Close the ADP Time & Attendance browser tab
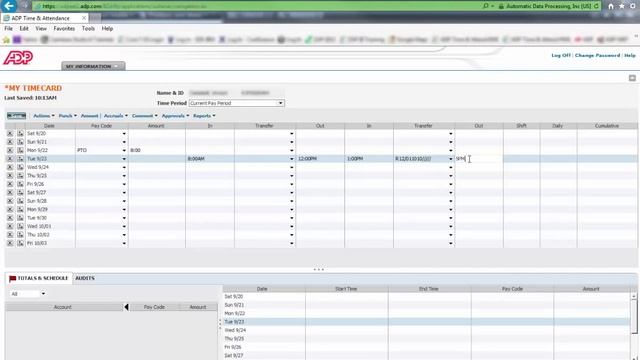This screenshot has height=360, width=640. 84,18
